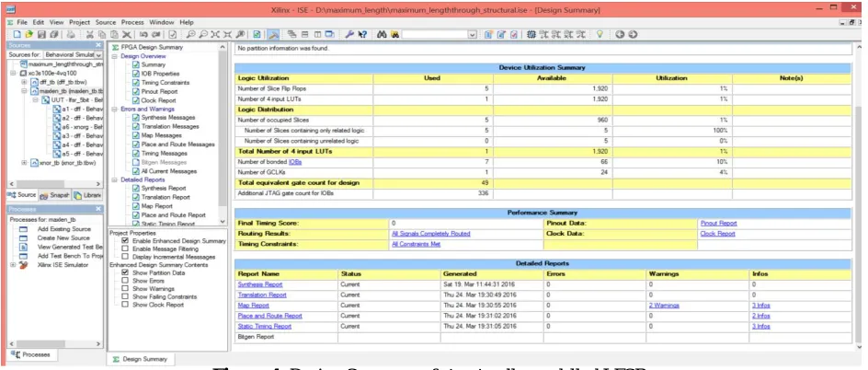
Task: Click the Cascade windows toolbar icon
Action: 291,34
